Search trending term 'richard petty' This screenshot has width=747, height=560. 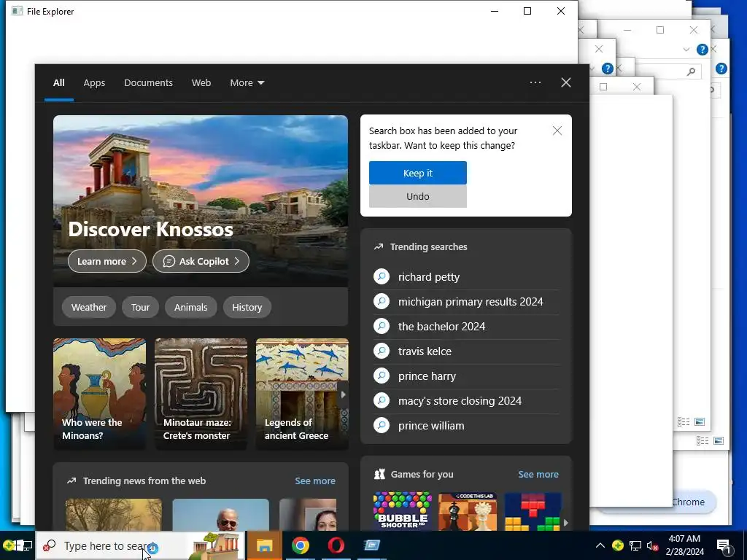pyautogui.click(x=466, y=276)
